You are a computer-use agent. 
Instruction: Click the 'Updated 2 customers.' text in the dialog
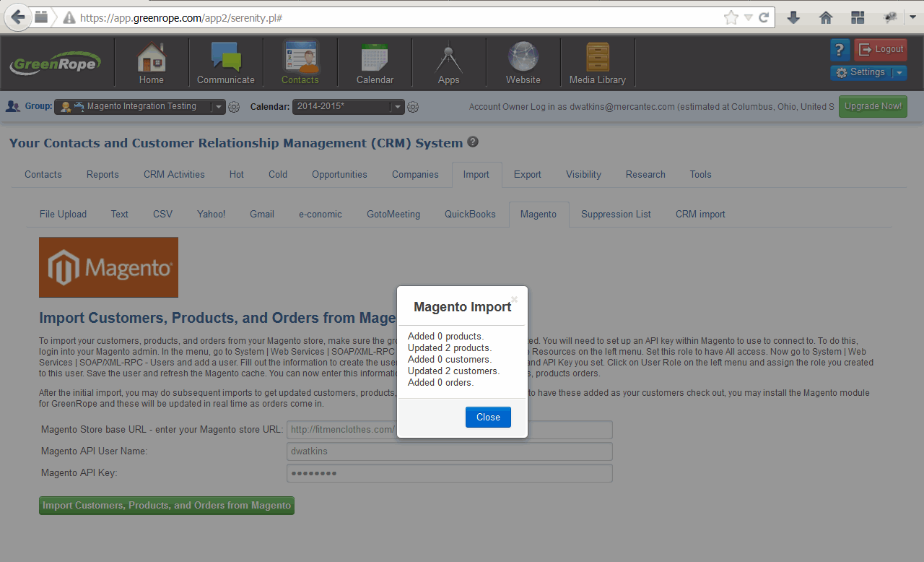click(453, 371)
